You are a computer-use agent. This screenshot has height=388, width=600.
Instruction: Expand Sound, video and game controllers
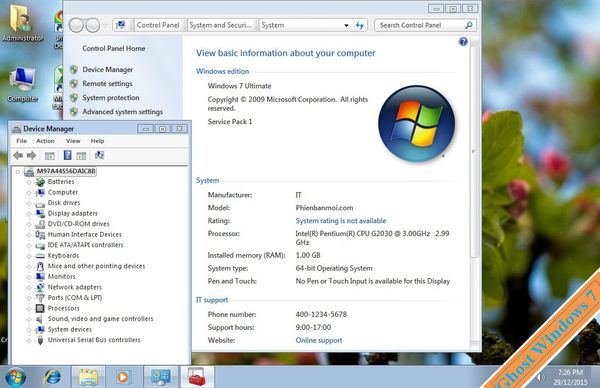point(29,319)
